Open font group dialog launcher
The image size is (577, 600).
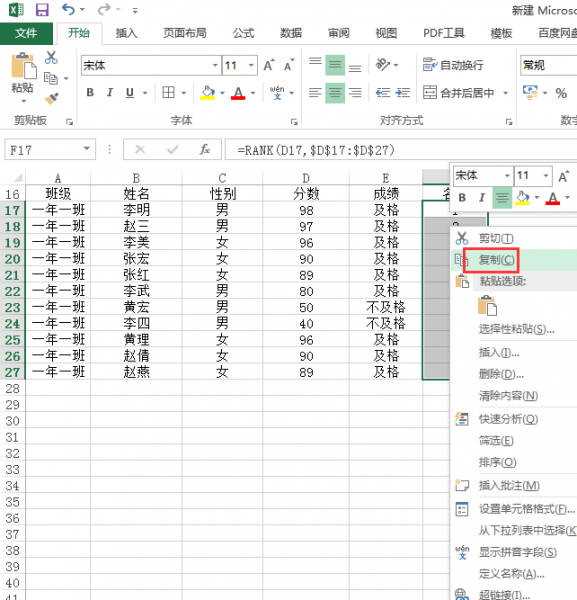(294, 122)
